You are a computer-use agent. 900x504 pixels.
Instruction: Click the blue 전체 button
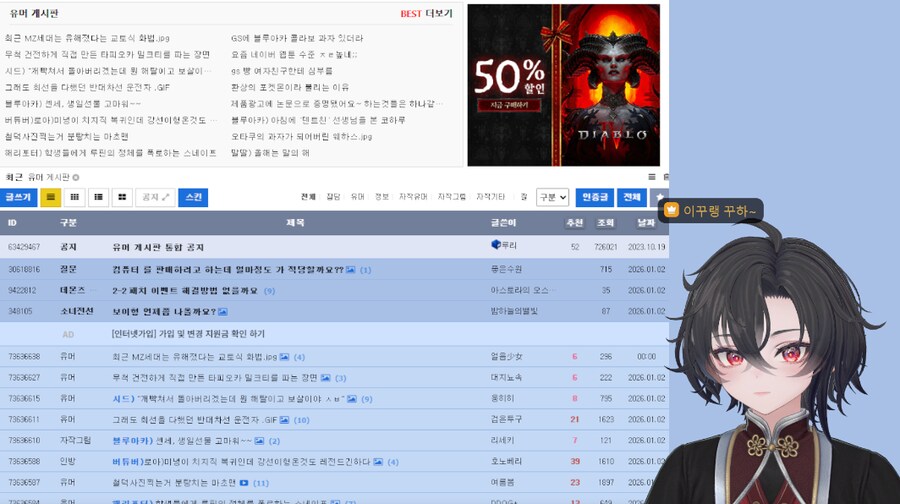click(632, 197)
